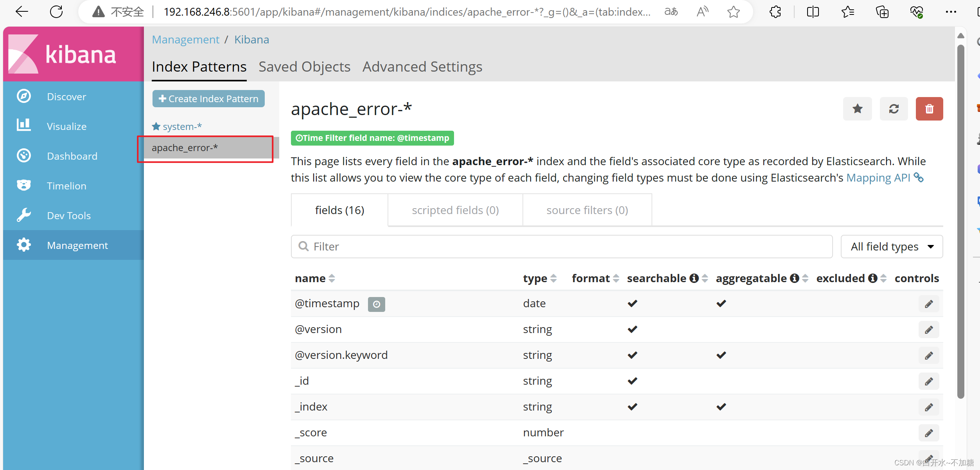Viewport: 980px width, 470px height.
Task: Click the not-secure warning icon
Action: (x=98, y=12)
